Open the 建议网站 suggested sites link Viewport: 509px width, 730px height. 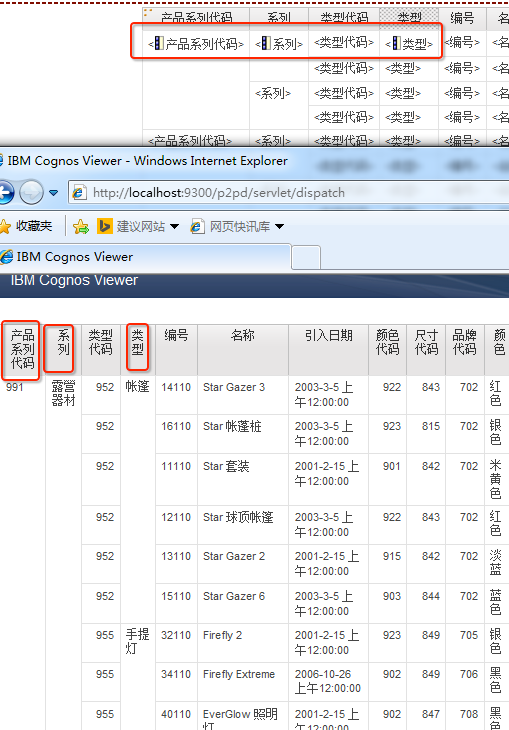(131, 227)
